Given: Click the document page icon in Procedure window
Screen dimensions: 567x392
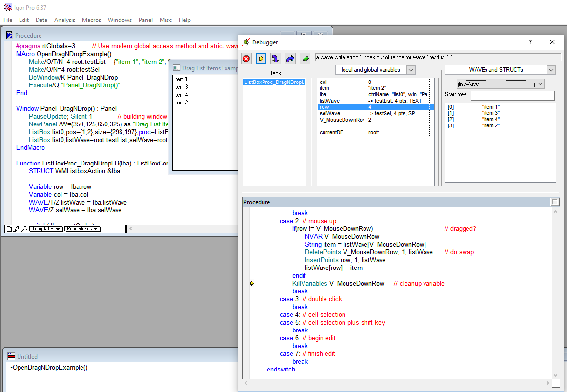Looking at the screenshot, I should click(x=9, y=229).
